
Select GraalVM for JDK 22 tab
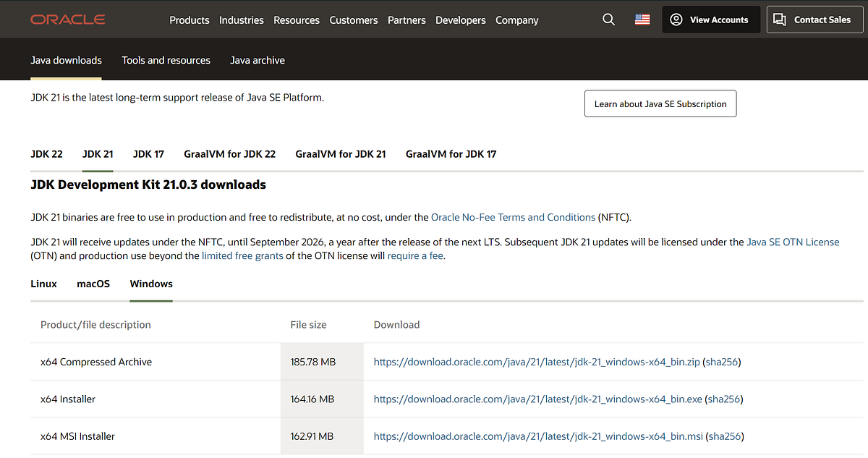click(230, 154)
